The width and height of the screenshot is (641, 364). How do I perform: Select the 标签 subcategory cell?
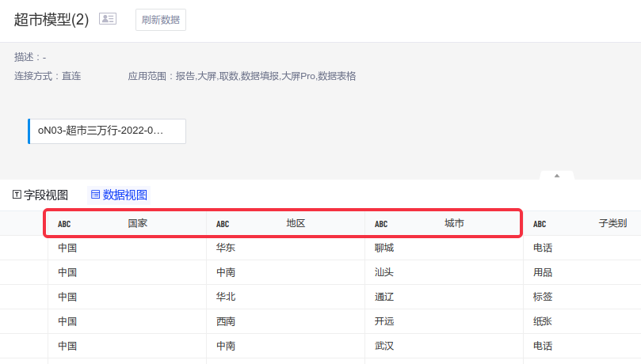pyautogui.click(x=543, y=297)
